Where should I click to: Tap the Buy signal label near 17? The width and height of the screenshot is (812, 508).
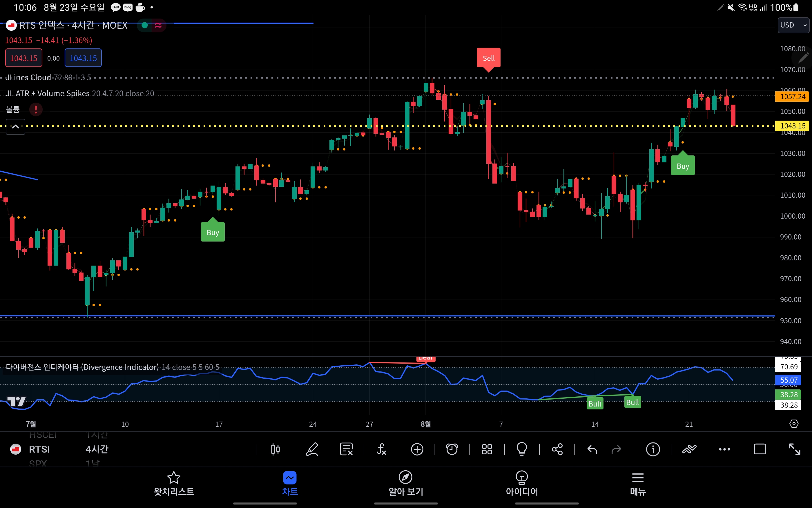pos(213,232)
